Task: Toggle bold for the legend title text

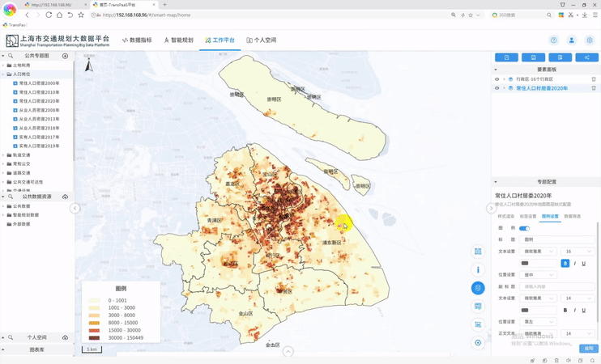Action: tap(565, 263)
